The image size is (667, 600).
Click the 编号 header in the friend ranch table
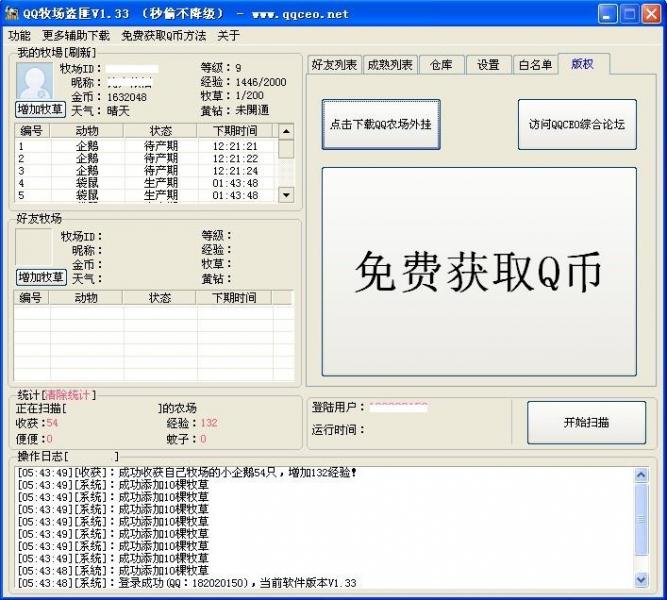pyautogui.click(x=31, y=297)
